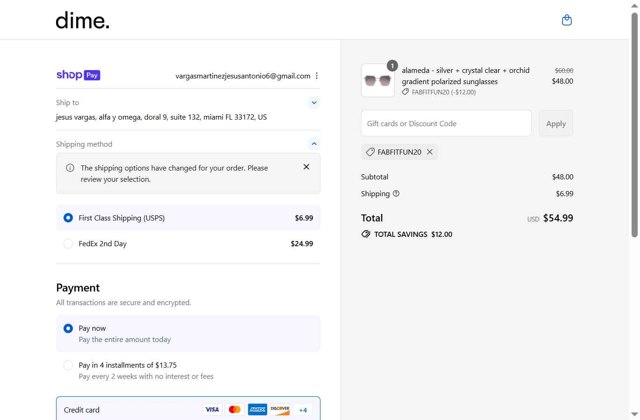
Task: Click the American Express icon
Action: [257, 409]
